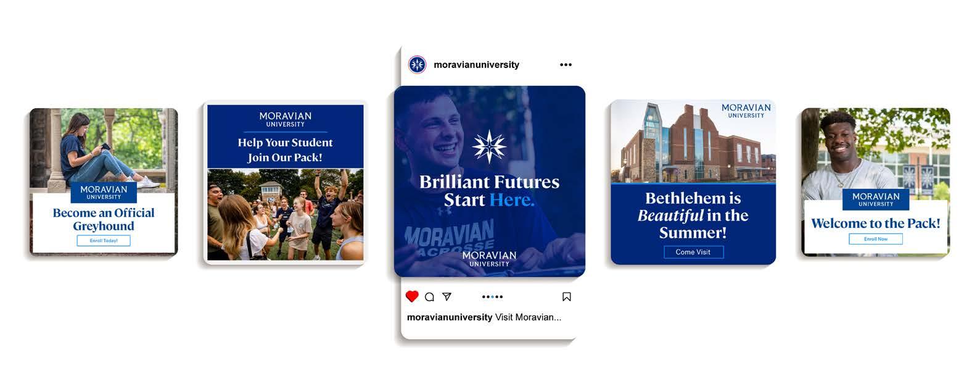Click the star logo in center post
The height and width of the screenshot is (381, 980).
[x=489, y=147]
